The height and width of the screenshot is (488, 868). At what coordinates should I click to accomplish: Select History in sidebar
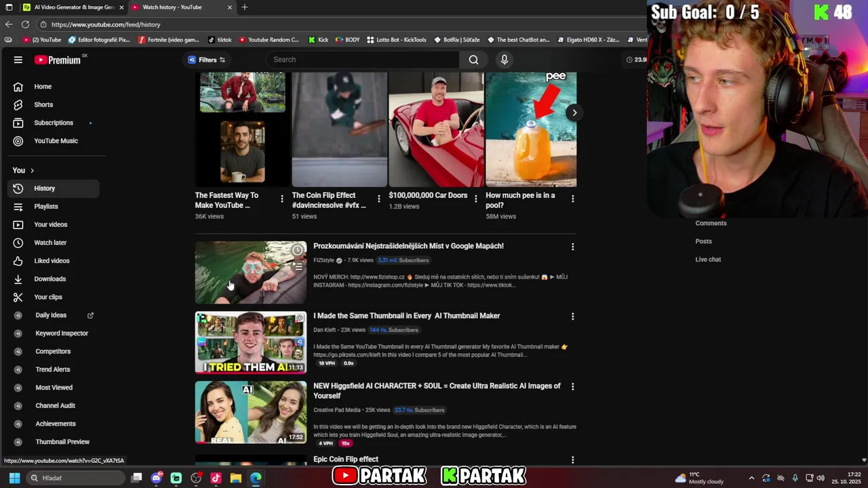click(53, 188)
